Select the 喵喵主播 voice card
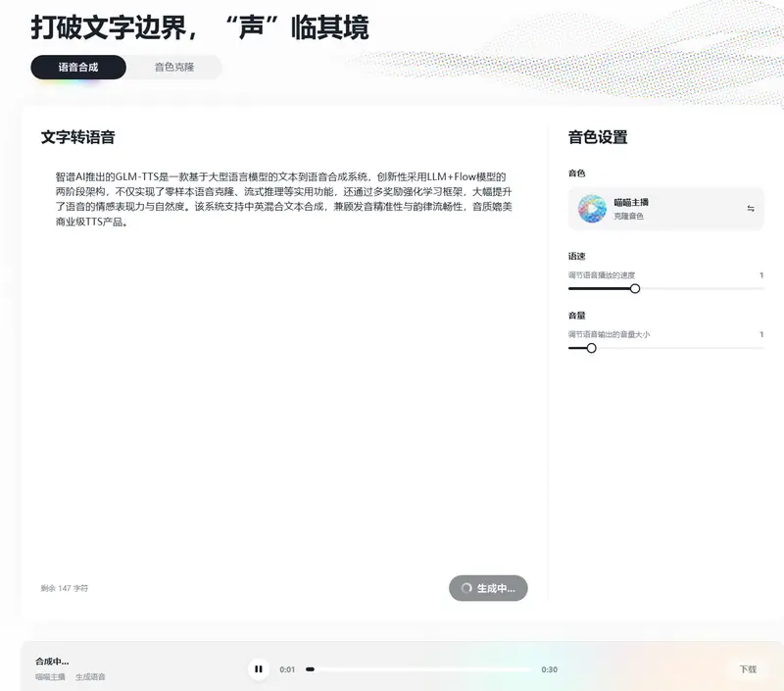 pos(666,207)
